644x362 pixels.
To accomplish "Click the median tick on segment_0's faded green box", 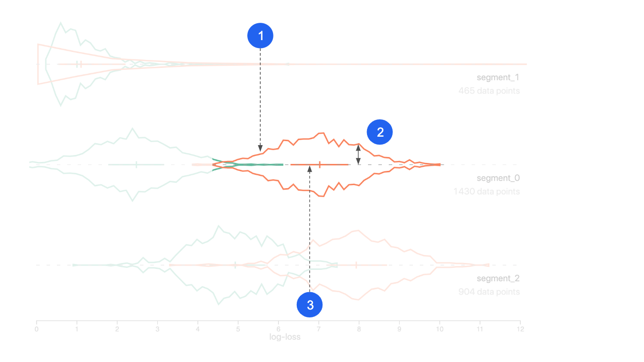I will pos(136,164).
